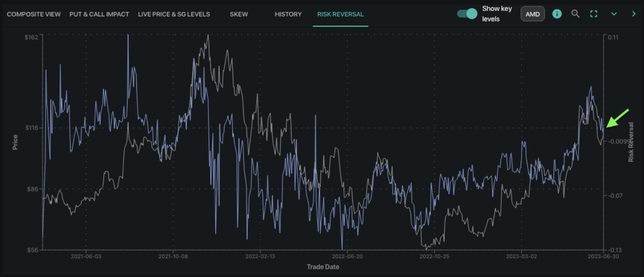Viewport: 644px width, 277px height.
Task: Select the Risk Reversal tab
Action: coord(340,14)
